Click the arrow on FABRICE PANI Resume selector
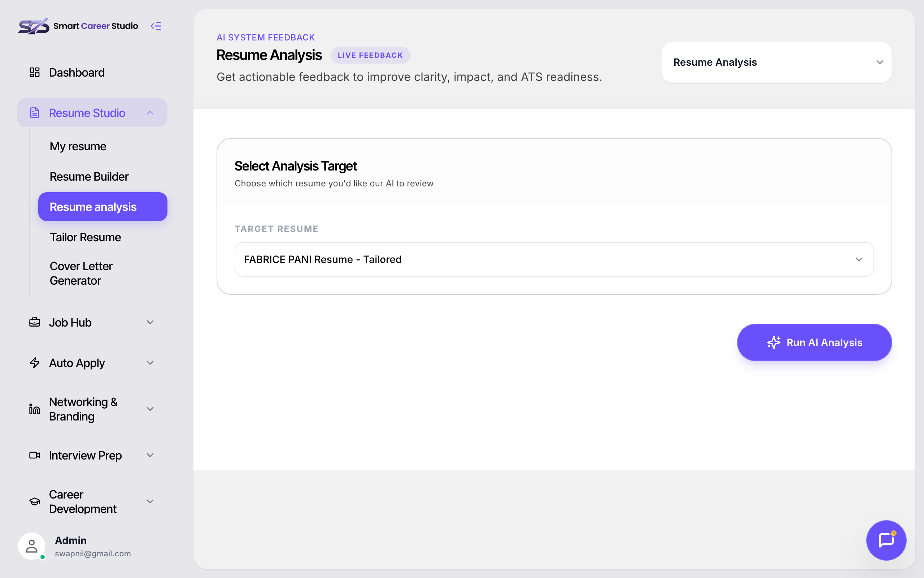This screenshot has height=578, width=924. tap(859, 259)
